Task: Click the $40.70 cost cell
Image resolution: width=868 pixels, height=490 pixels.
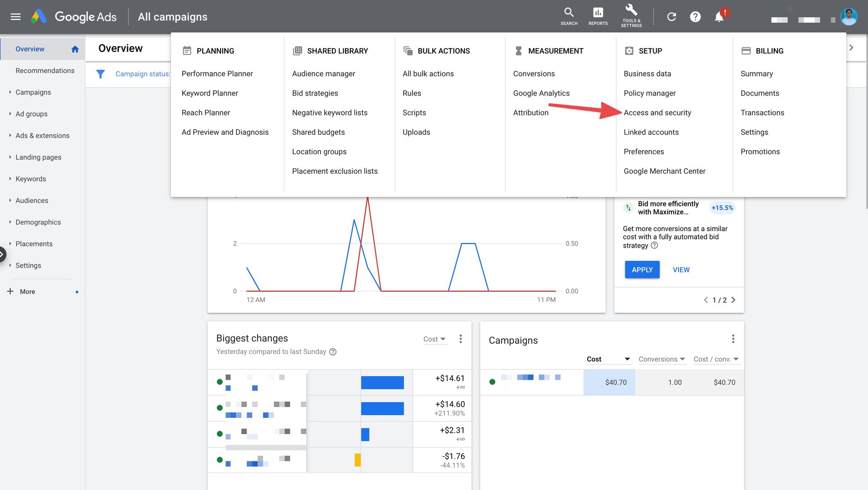Action: 609,382
